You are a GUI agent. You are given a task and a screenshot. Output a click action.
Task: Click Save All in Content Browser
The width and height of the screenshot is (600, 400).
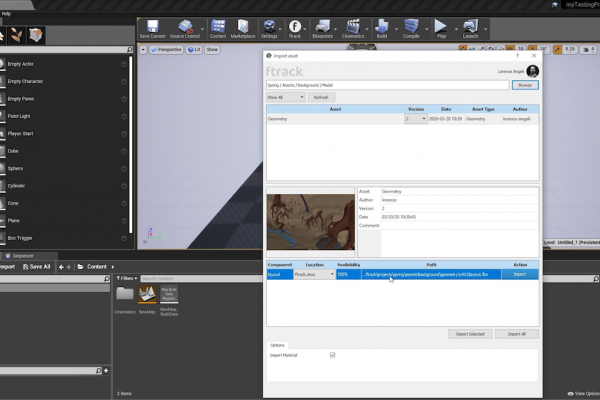(x=37, y=267)
